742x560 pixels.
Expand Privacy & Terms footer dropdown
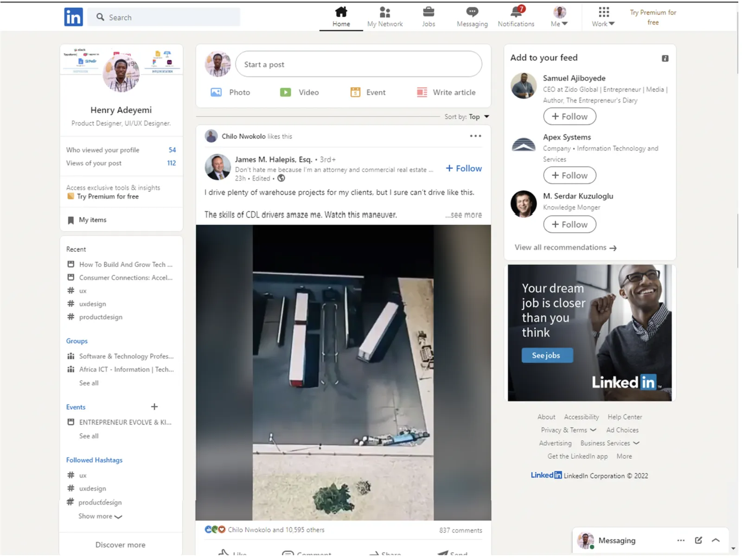click(x=569, y=430)
